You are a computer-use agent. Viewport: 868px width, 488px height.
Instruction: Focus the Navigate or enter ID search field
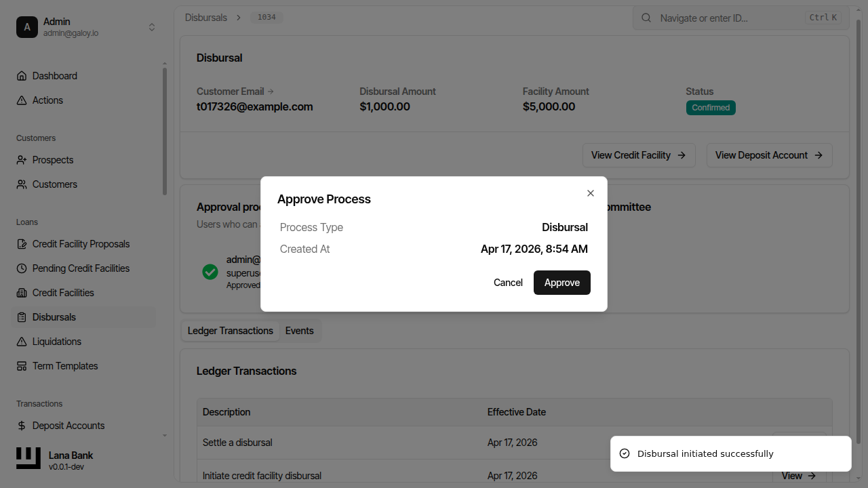(x=729, y=18)
